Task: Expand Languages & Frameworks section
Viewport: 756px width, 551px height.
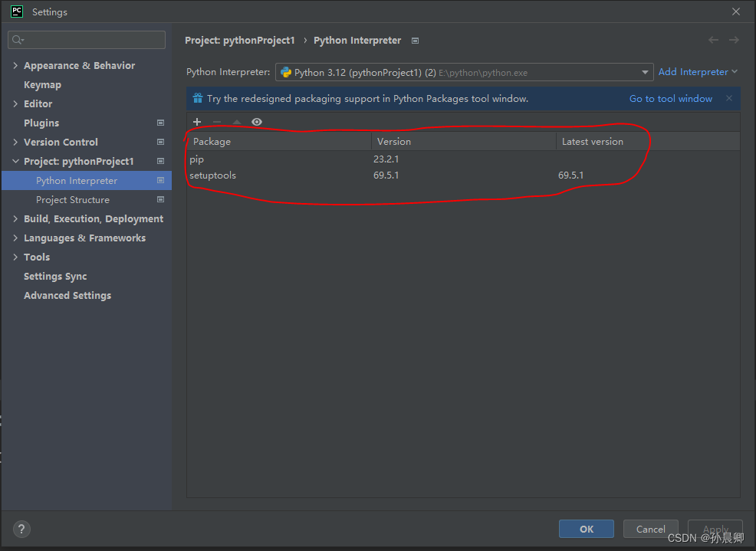Action: [15, 238]
